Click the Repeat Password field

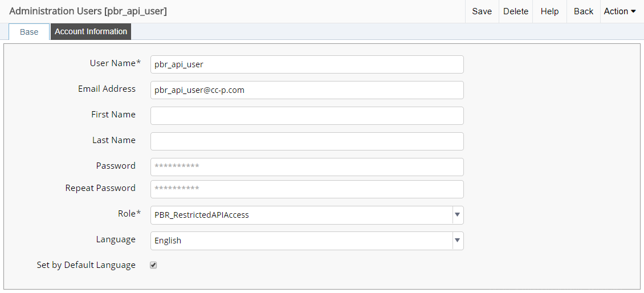[307, 189]
